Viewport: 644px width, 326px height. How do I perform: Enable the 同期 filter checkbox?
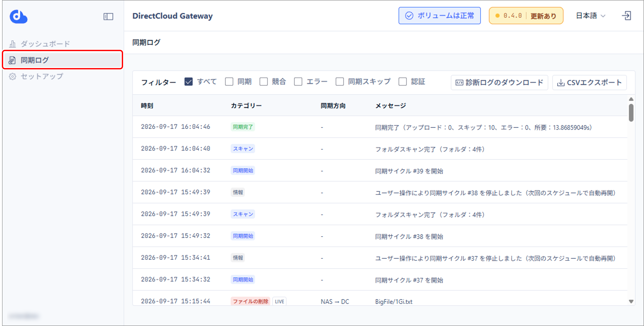[x=229, y=82]
